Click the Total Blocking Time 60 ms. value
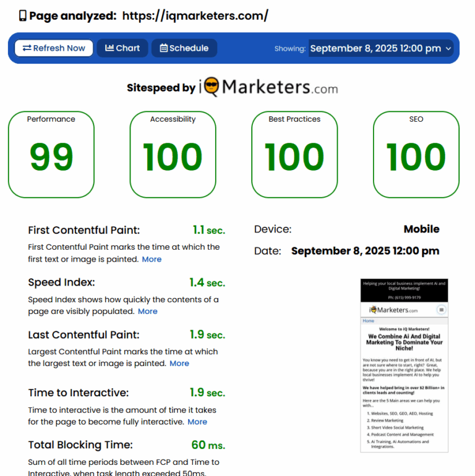475x476 pixels. pyautogui.click(x=208, y=445)
